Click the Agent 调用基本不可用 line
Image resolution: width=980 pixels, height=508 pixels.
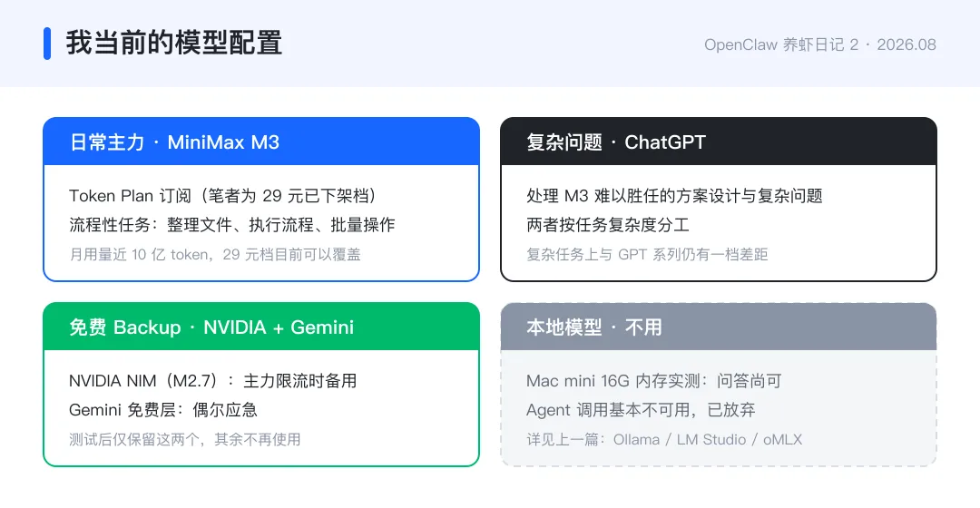coord(641,410)
